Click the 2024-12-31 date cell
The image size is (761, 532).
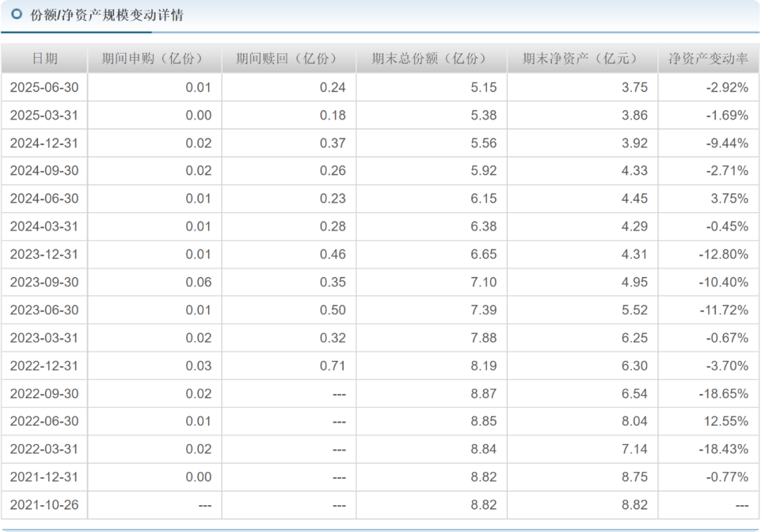pos(44,143)
